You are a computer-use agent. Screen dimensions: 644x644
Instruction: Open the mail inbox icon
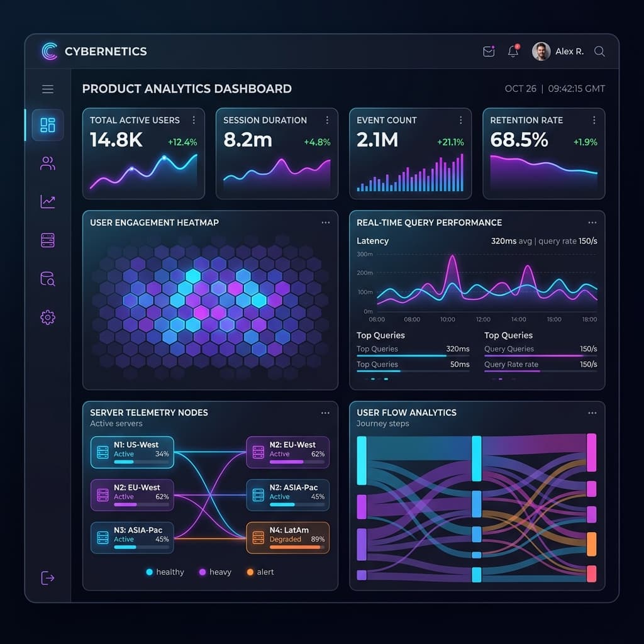click(489, 52)
